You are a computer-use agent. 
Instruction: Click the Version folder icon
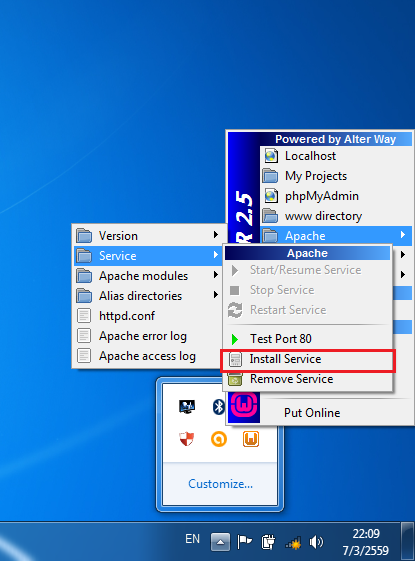(84, 236)
